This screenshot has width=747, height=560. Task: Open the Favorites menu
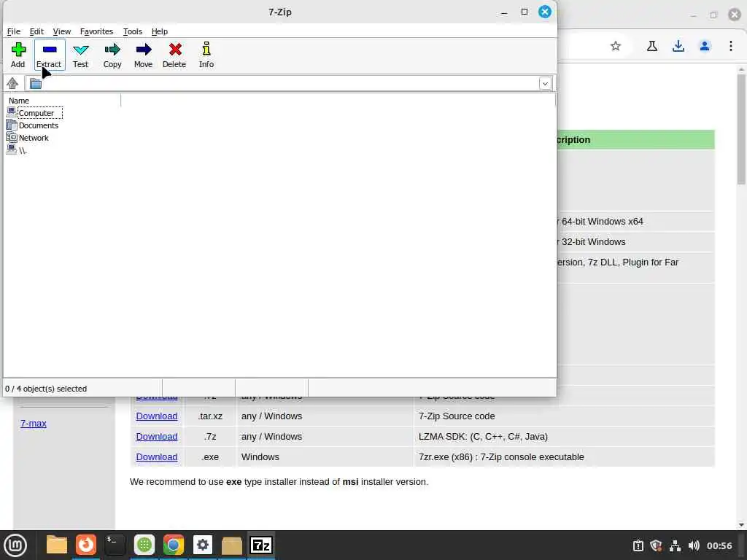click(x=97, y=31)
